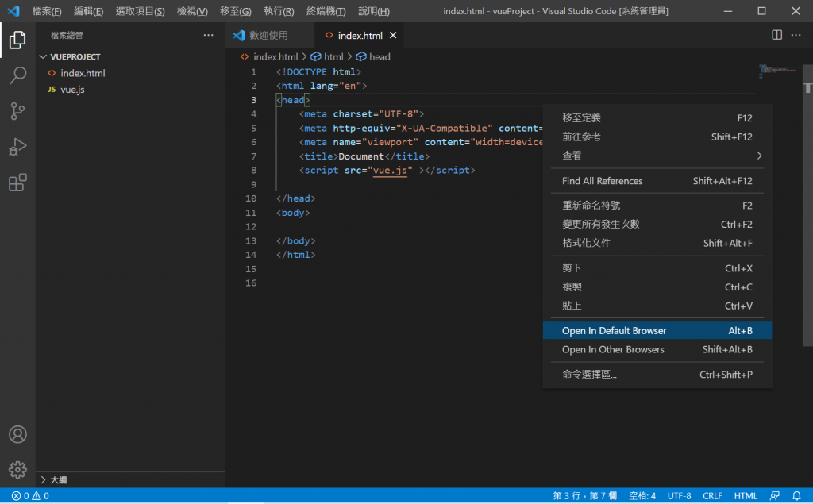Choose 重新命名符號 from the context menu

tap(657, 206)
